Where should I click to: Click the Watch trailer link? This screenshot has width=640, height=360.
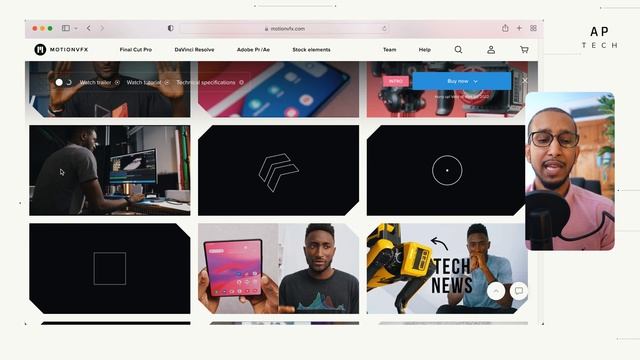pyautogui.click(x=95, y=82)
